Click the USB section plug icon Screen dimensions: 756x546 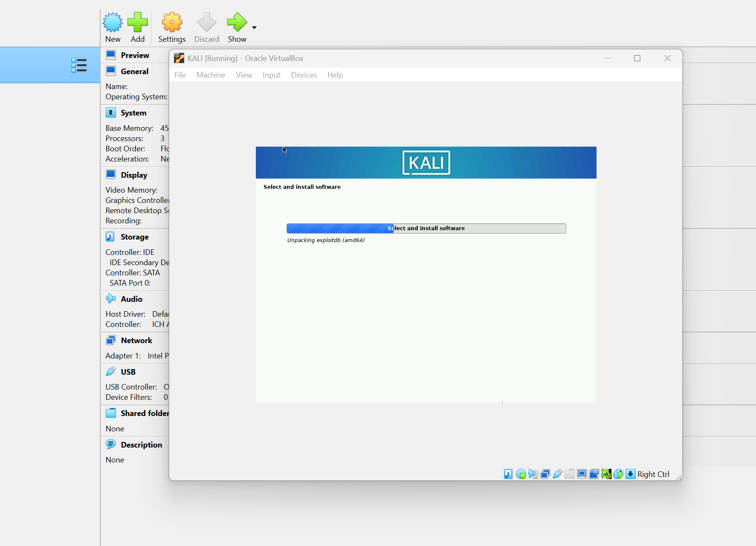click(111, 371)
